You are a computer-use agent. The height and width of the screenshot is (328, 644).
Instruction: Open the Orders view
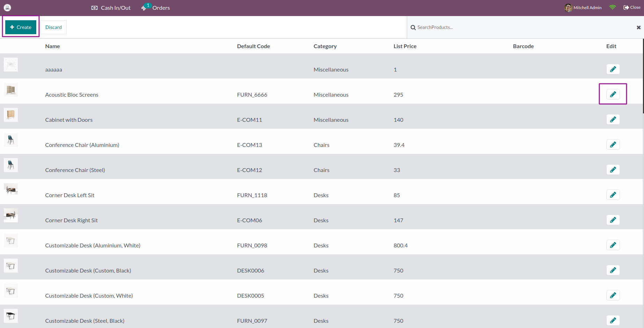160,7
